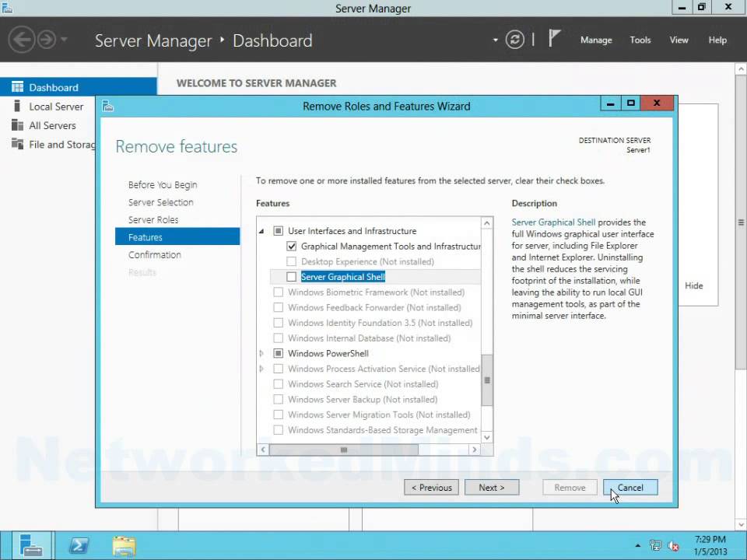The image size is (747, 560).
Task: Click the Cancel button
Action: click(x=630, y=487)
